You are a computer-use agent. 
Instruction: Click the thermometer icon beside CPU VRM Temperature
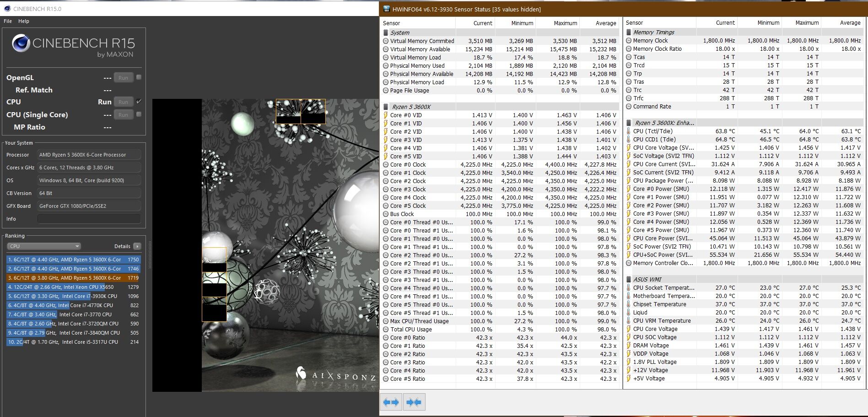629,321
